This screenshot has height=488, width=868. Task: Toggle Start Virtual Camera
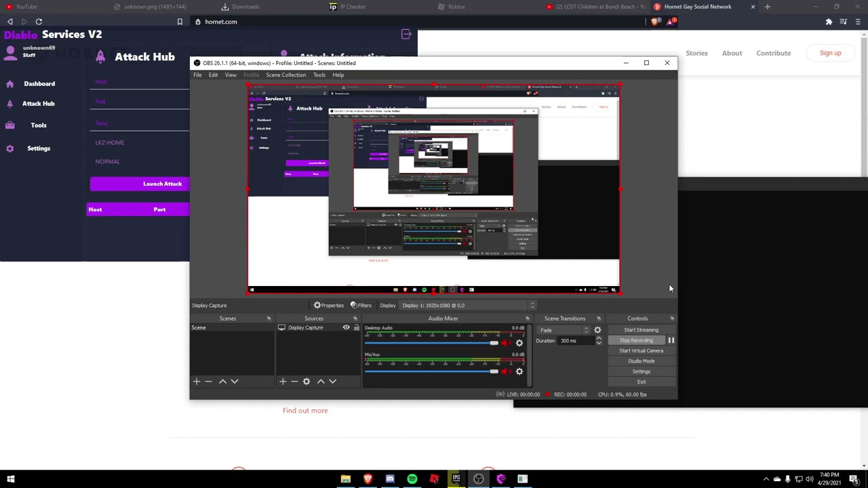coord(641,350)
